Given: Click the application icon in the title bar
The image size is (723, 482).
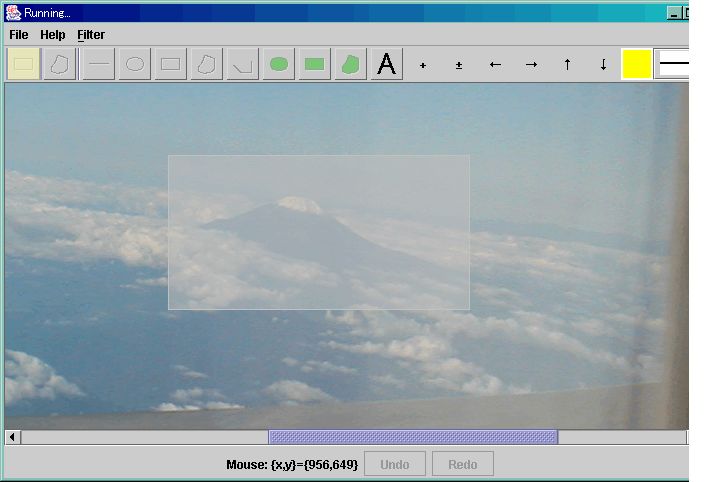Looking at the screenshot, I should click(13, 13).
